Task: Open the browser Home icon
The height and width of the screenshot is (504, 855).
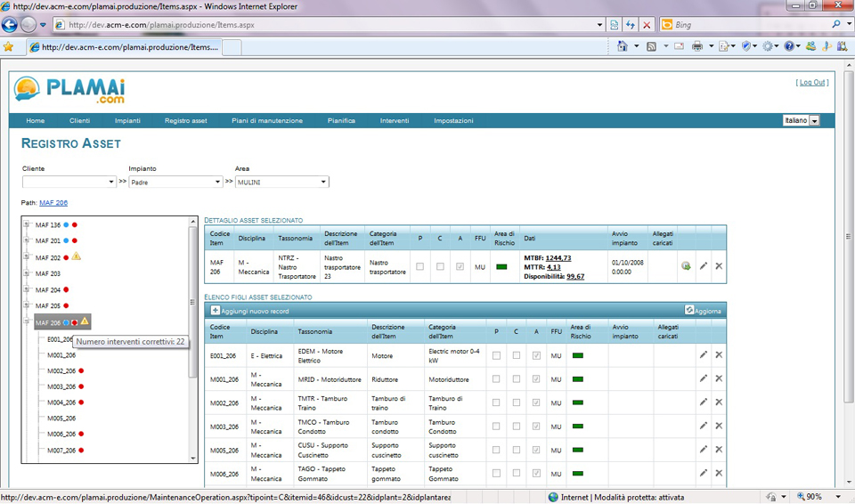Action: (x=623, y=46)
